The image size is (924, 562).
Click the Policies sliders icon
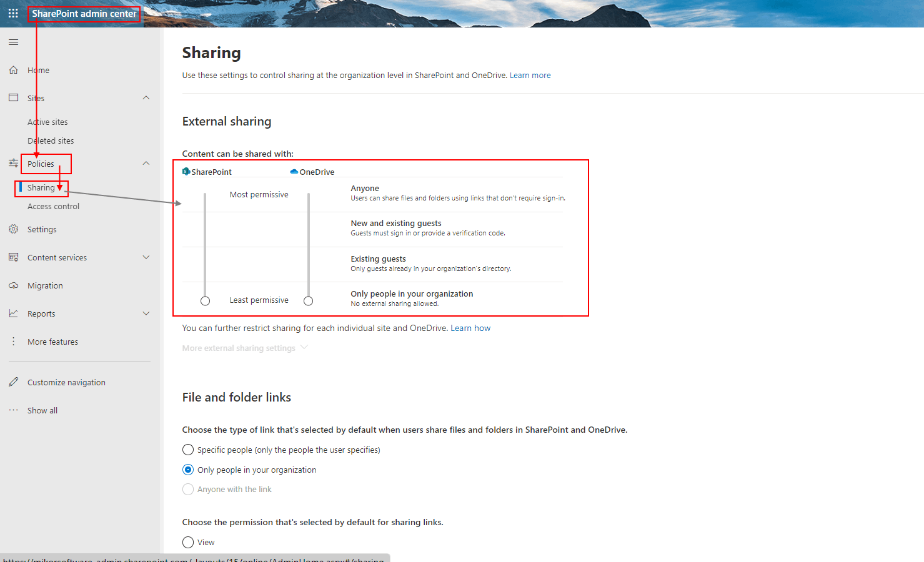point(13,163)
